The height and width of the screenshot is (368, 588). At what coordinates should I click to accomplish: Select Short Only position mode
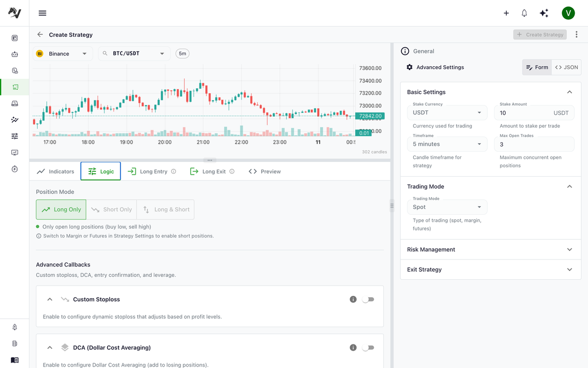click(x=112, y=210)
